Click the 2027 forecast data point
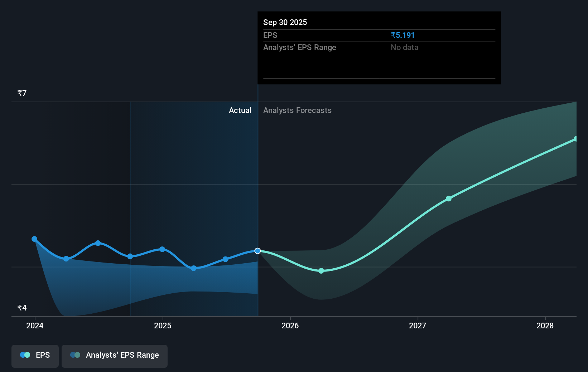The image size is (588, 372). pos(449,199)
